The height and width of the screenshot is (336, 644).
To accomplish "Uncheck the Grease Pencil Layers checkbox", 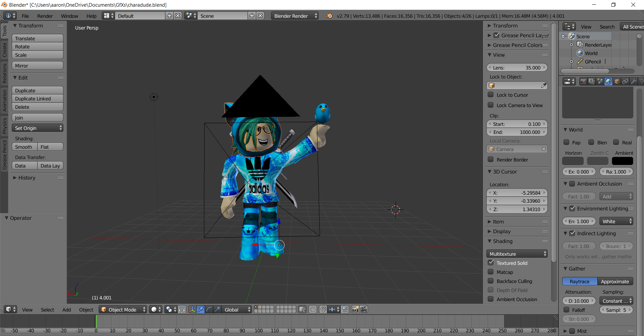I will [496, 35].
